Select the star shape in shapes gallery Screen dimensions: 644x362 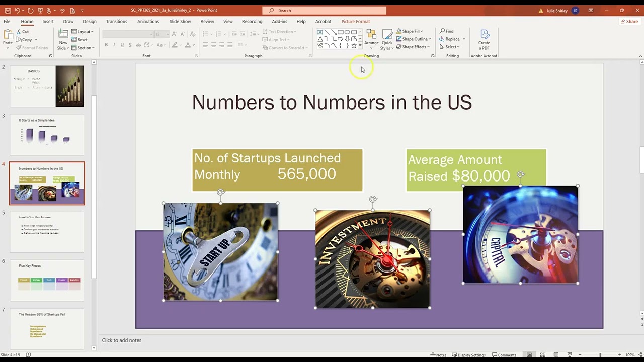click(x=354, y=46)
